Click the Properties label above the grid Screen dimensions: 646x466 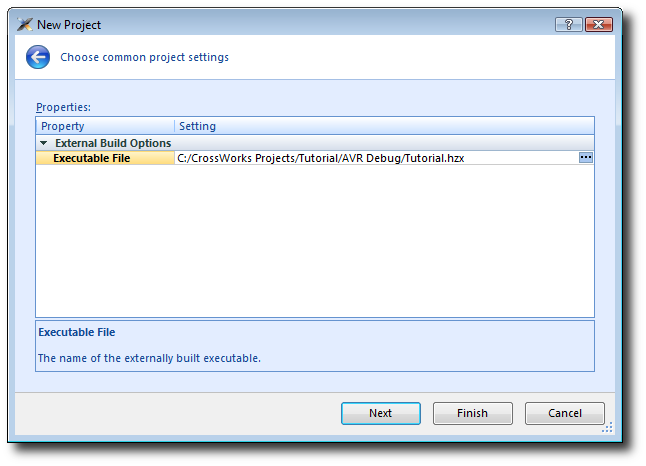(x=63, y=106)
